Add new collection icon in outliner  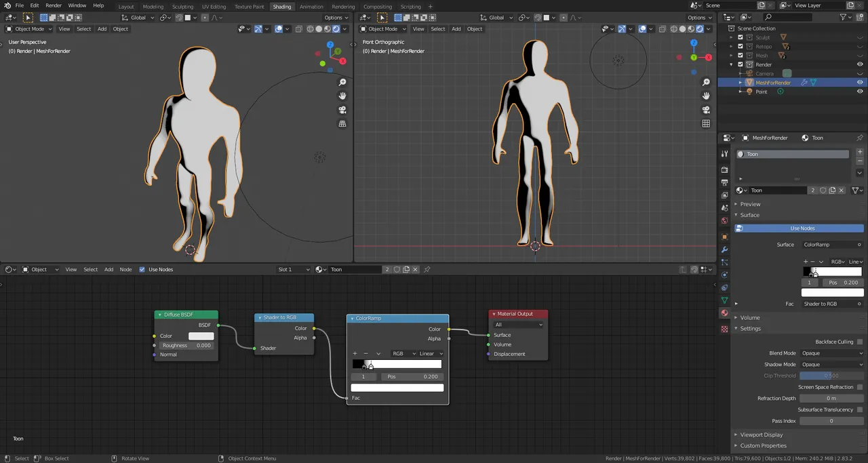[x=860, y=17]
